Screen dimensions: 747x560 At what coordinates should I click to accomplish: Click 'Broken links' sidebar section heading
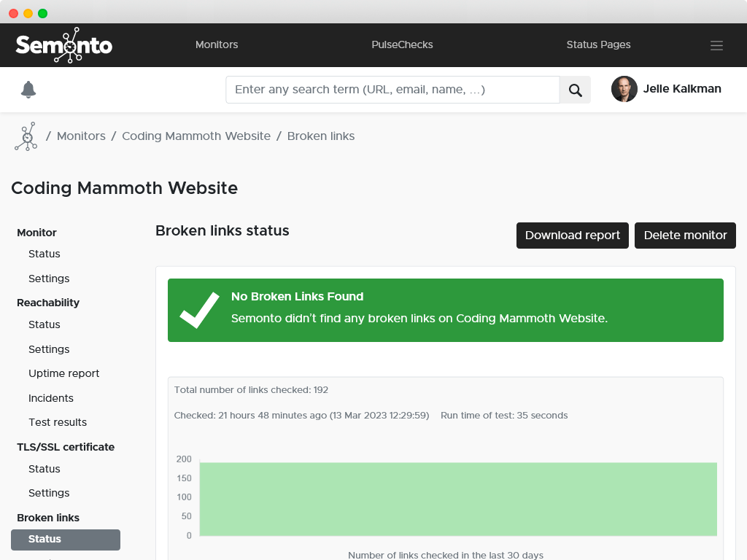click(x=48, y=518)
